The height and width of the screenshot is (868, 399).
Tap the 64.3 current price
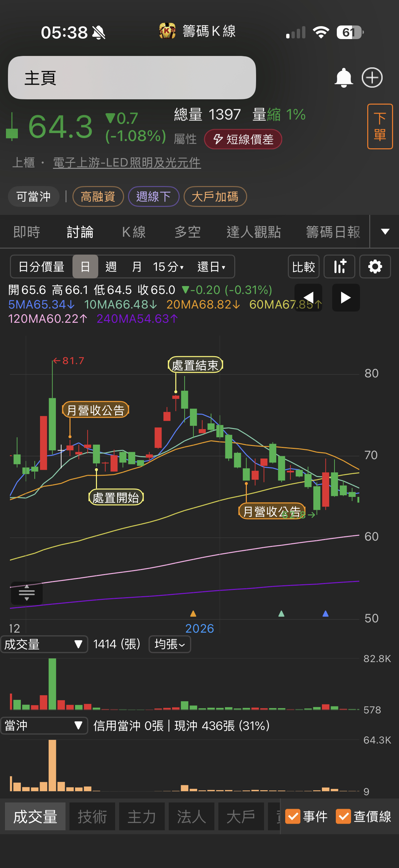[x=61, y=127]
